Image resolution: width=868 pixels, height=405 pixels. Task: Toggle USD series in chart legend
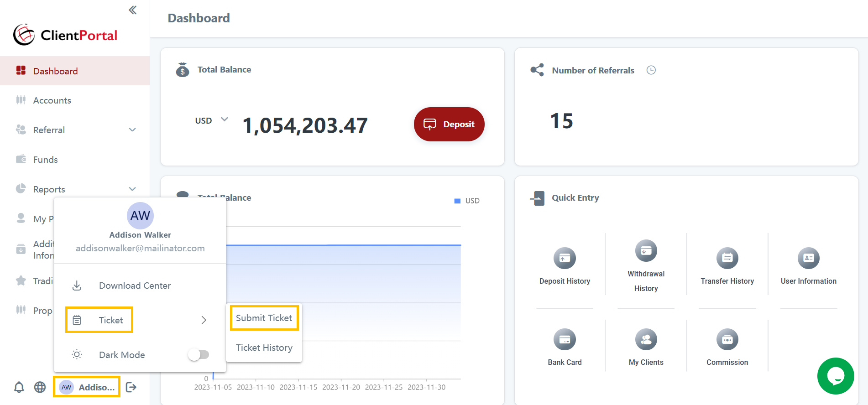coord(467,201)
